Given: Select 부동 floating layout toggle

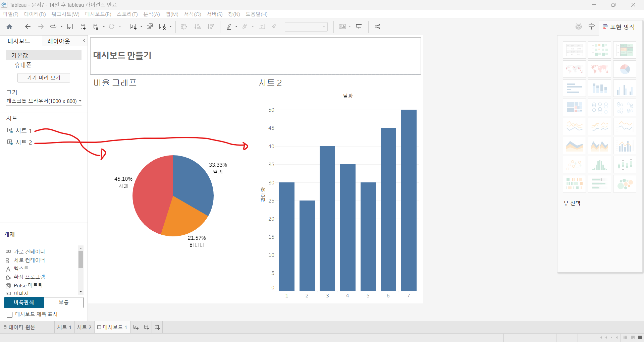Looking at the screenshot, I should pos(64,302).
